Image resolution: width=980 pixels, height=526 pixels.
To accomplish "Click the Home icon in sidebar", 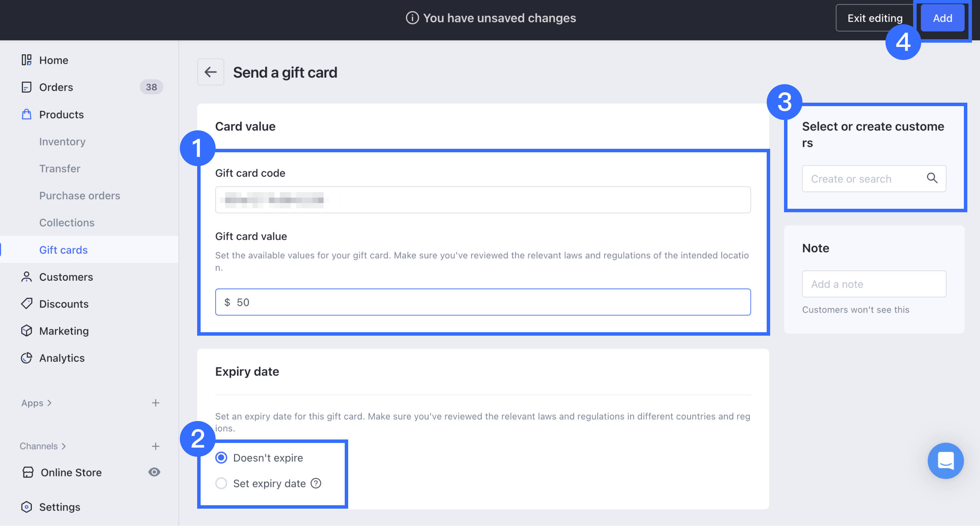I will point(27,60).
